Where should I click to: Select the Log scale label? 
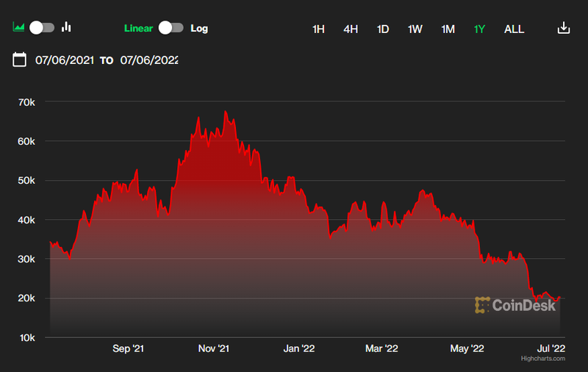(199, 29)
